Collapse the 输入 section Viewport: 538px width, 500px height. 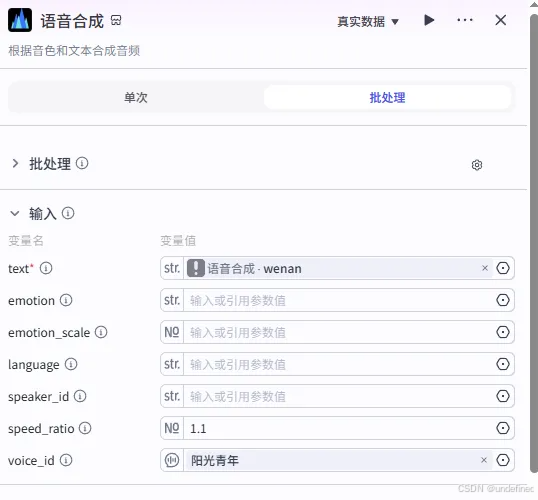click(15, 213)
